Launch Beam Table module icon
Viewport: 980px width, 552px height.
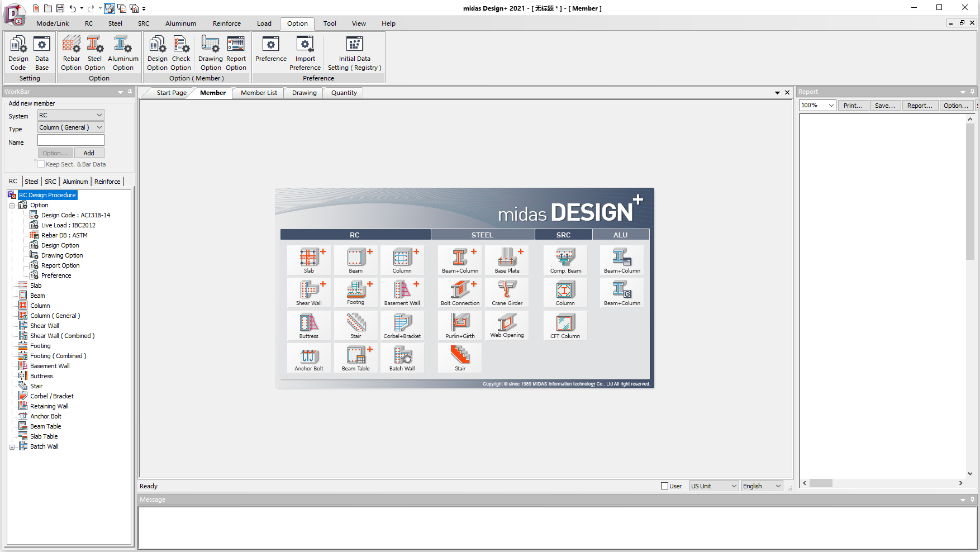point(356,358)
